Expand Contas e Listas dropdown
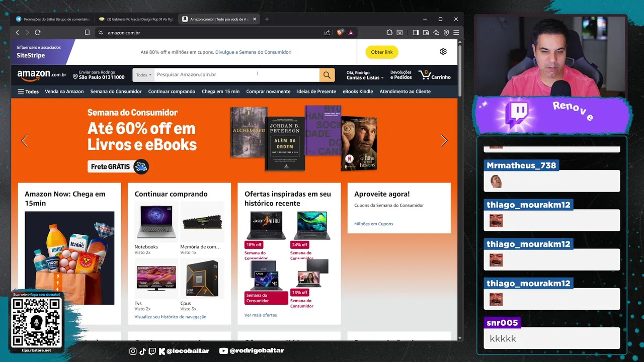644x362 pixels. [x=365, y=75]
